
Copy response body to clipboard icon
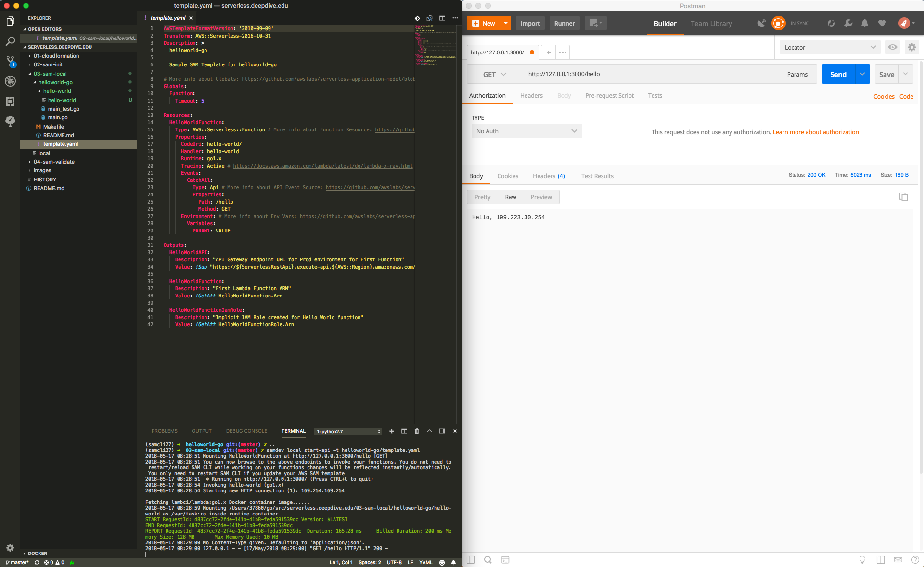point(903,197)
